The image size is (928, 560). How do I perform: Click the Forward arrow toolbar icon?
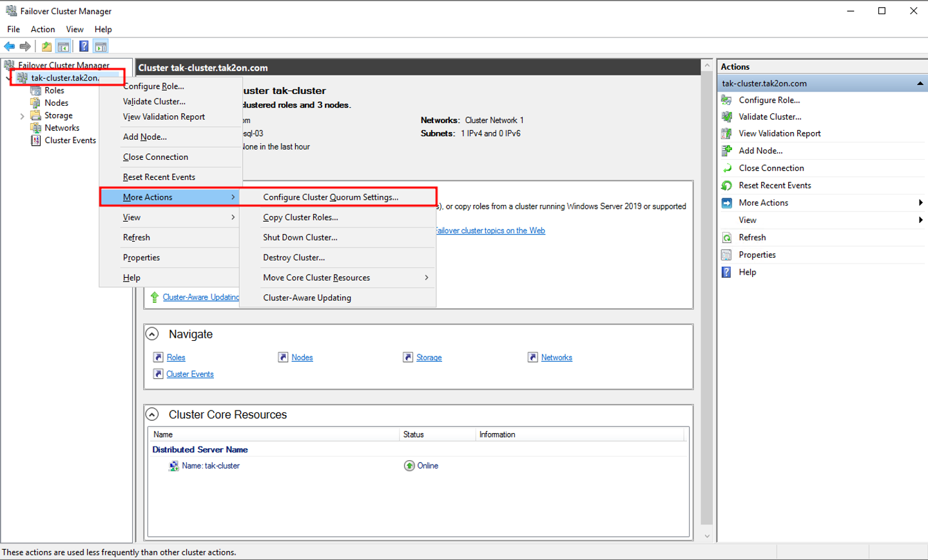click(x=25, y=46)
